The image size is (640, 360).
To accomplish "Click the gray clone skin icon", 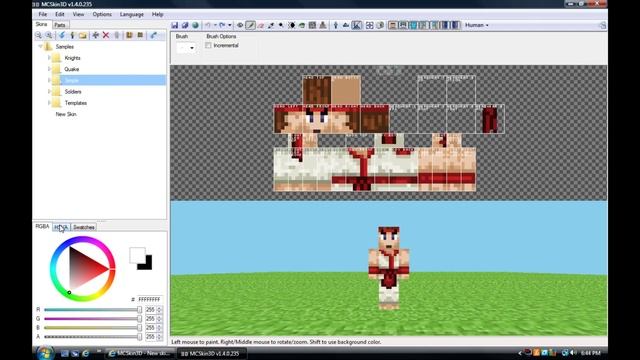I will [117, 36].
